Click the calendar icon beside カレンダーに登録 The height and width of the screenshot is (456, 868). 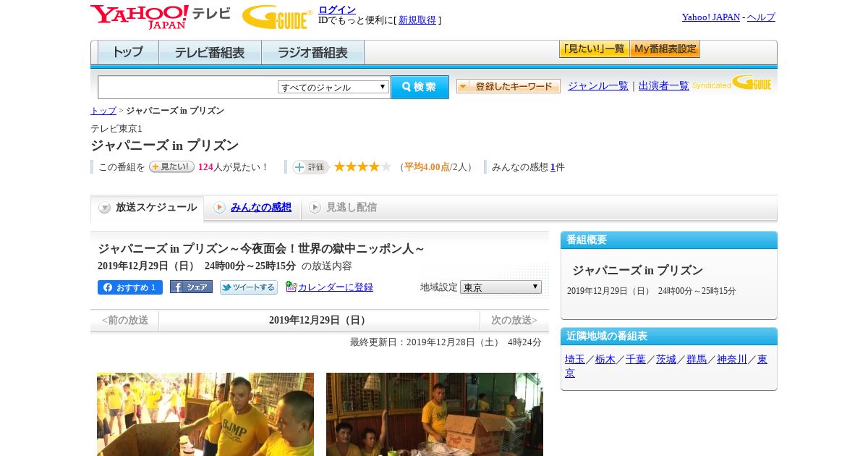[x=292, y=287]
